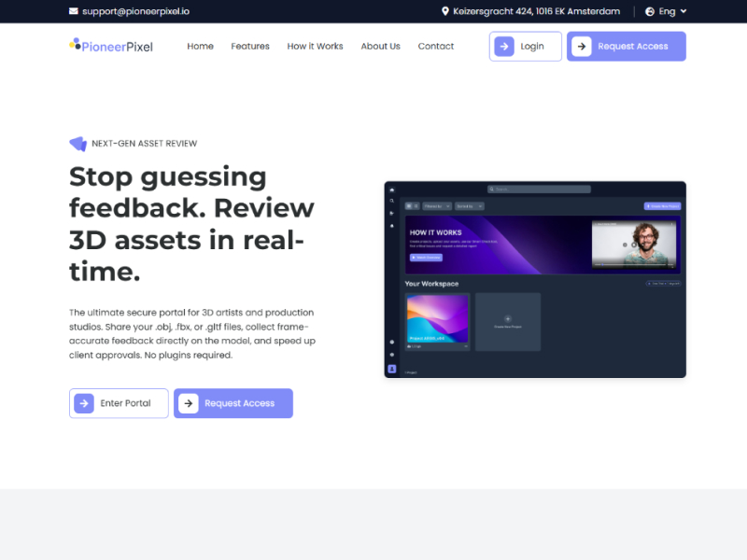Image resolution: width=747 pixels, height=560 pixels.
Task: Click the Enter Portal button
Action: [x=119, y=403]
